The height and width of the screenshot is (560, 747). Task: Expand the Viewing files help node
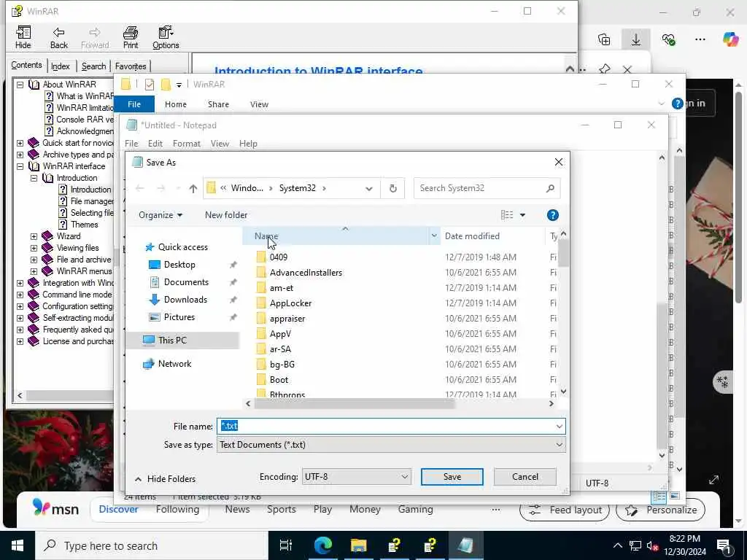coord(34,248)
